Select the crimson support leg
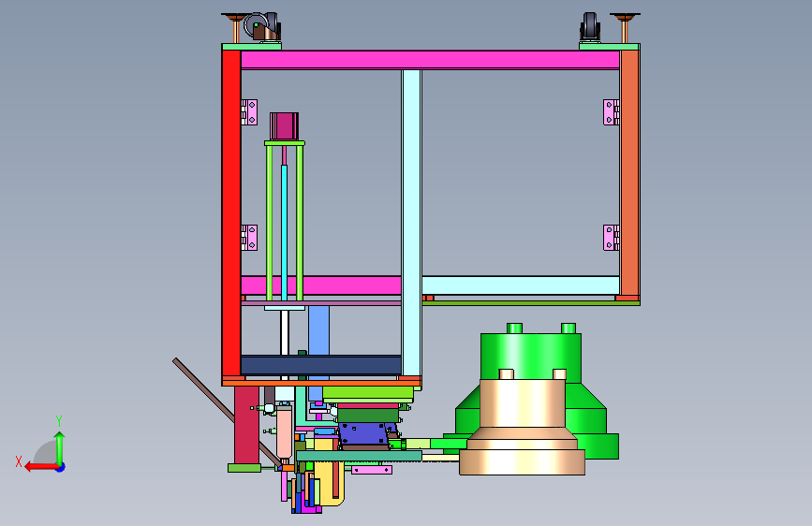This screenshot has height=526, width=812. [246, 425]
